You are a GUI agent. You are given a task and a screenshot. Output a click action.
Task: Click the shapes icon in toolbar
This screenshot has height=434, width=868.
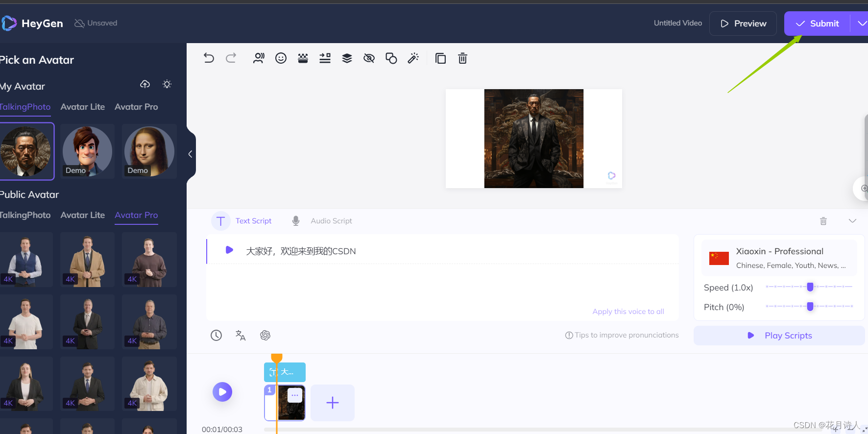pyautogui.click(x=391, y=58)
